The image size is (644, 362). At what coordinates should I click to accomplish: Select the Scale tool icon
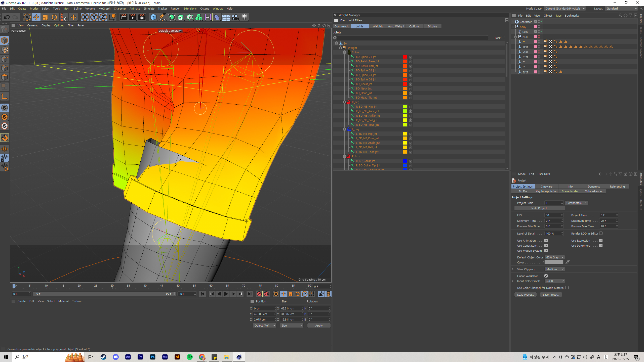[x=45, y=17]
